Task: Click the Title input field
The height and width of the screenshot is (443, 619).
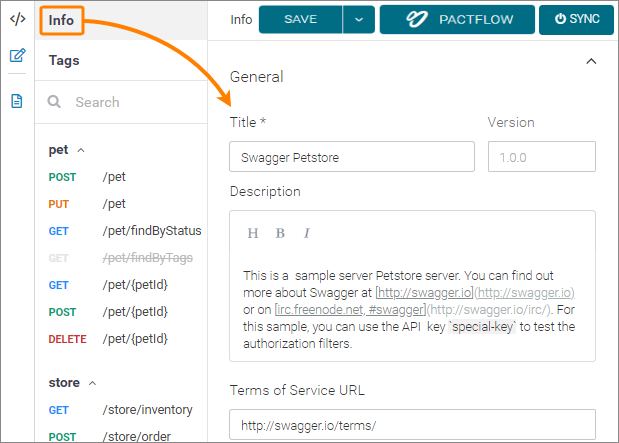Action: coord(351,157)
